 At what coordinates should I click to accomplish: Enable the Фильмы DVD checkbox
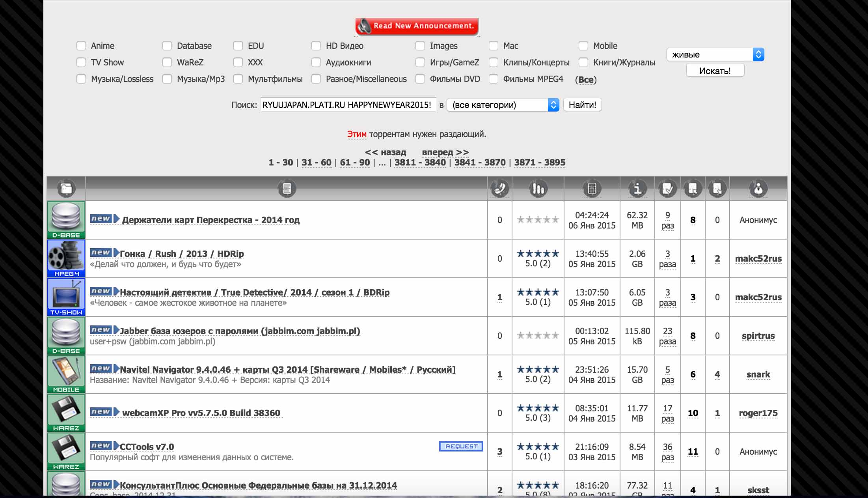click(x=419, y=79)
